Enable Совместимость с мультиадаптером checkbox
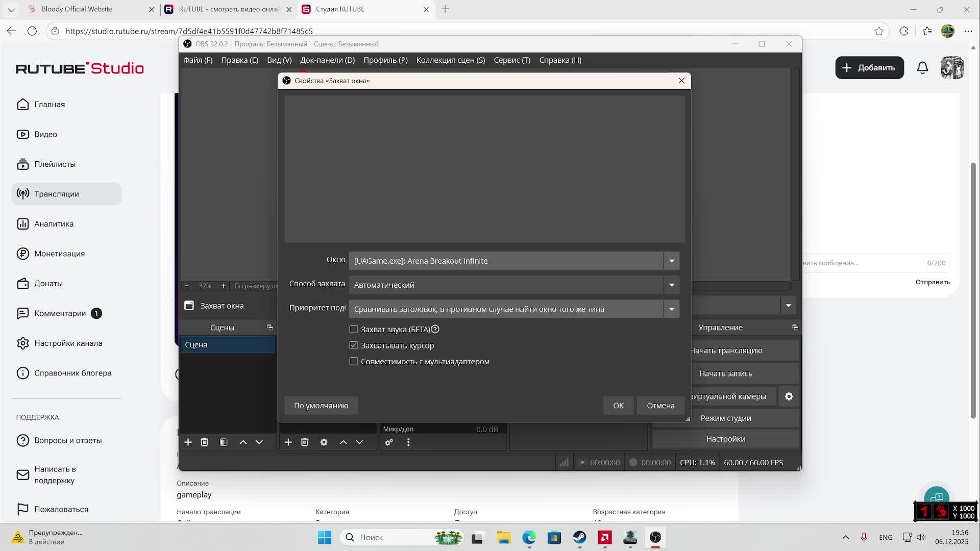The height and width of the screenshot is (551, 980). click(x=353, y=362)
